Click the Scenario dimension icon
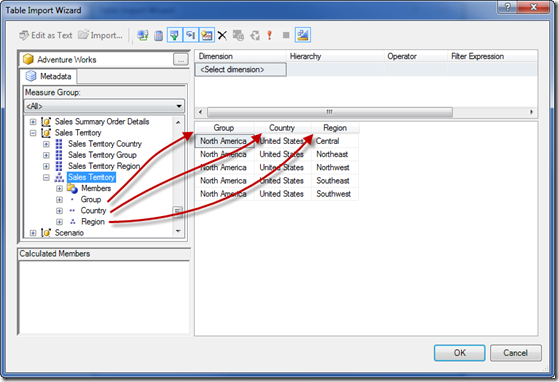Screen dimensions: 559x382 pos(46,233)
